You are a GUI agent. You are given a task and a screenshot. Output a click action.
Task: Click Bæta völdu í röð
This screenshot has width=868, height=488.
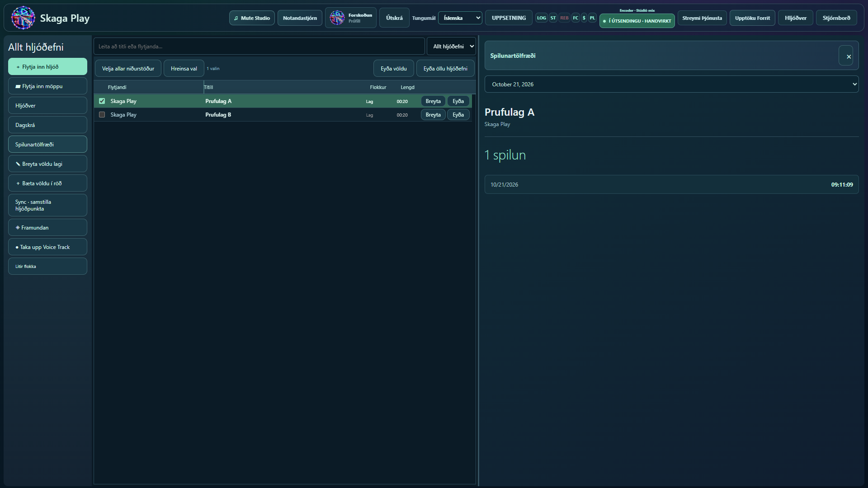point(47,183)
